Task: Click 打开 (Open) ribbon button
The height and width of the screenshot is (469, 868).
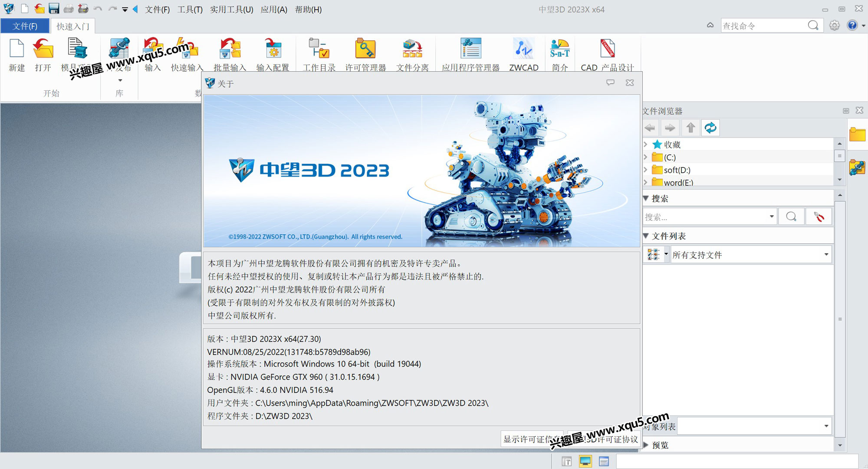Action: pos(43,55)
